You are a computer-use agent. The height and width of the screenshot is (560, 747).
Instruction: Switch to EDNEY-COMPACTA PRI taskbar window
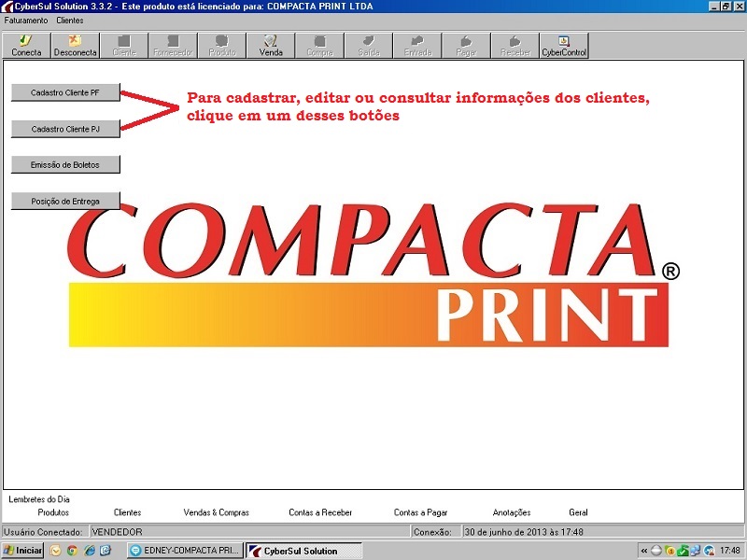point(185,551)
